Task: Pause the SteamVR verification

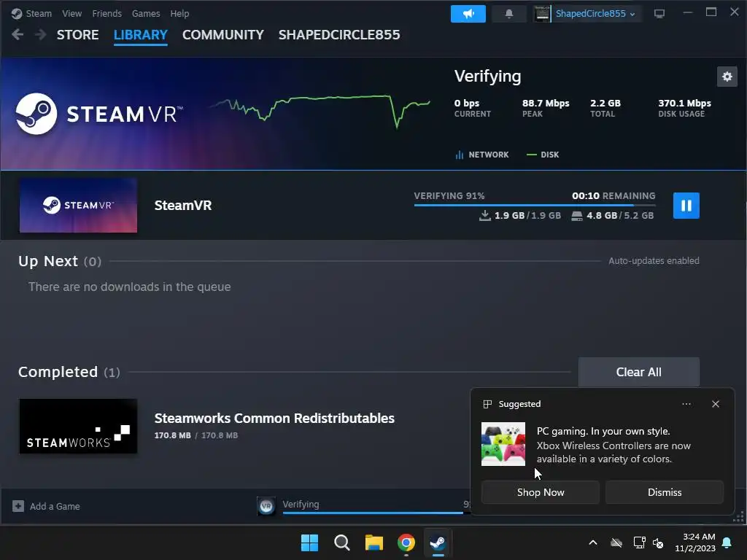Action: pos(686,206)
